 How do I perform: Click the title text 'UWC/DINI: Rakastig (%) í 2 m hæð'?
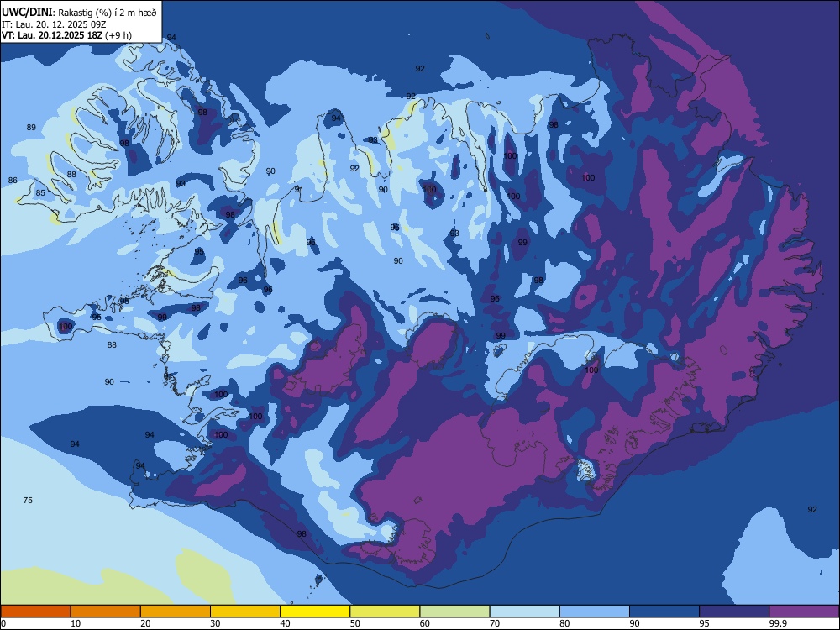point(79,13)
